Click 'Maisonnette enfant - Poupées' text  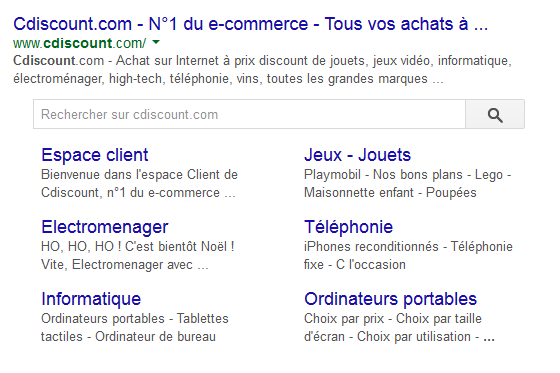[390, 193]
